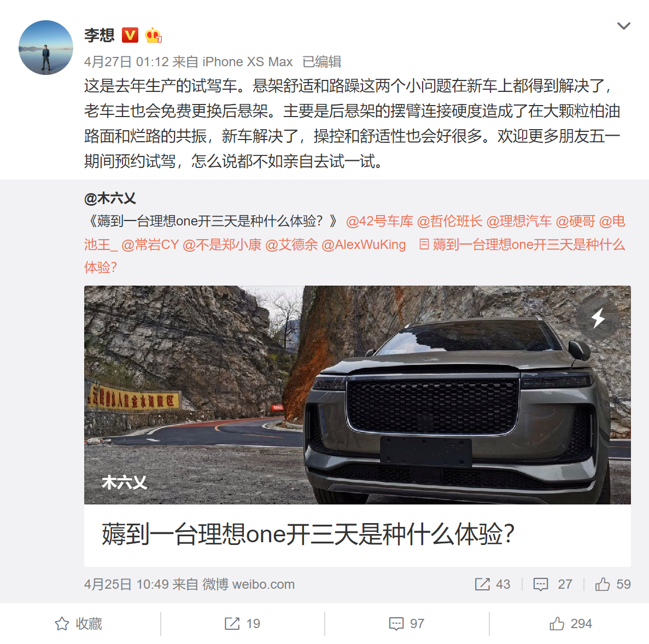Like the quoted post thumbs-up showing 59
Viewport: 649px width, 644px height.
coord(613,584)
